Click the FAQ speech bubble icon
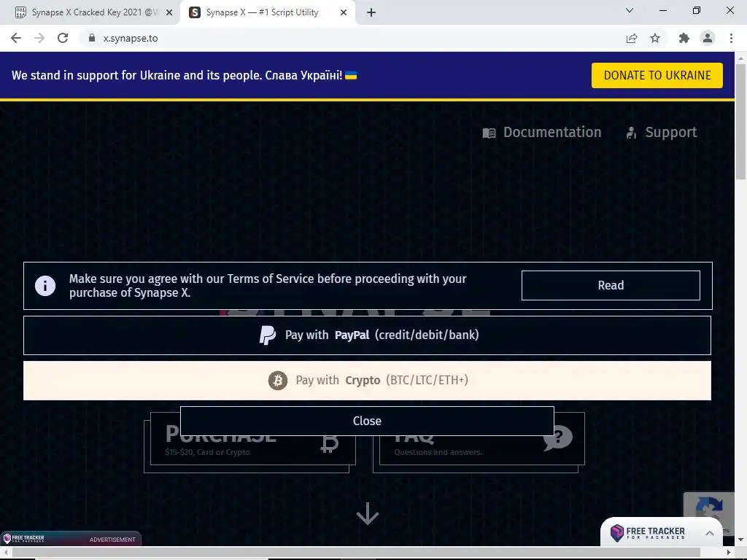The width and height of the screenshot is (747, 560). click(558, 437)
